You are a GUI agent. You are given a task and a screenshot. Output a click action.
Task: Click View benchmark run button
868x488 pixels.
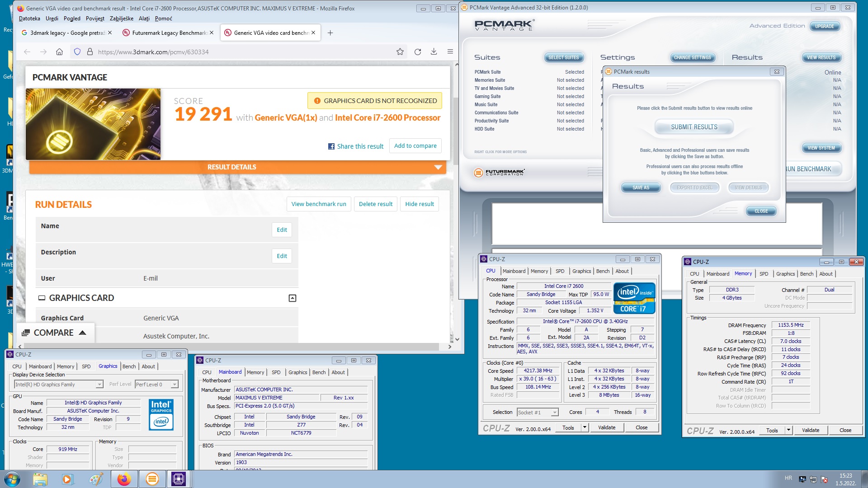pos(319,204)
